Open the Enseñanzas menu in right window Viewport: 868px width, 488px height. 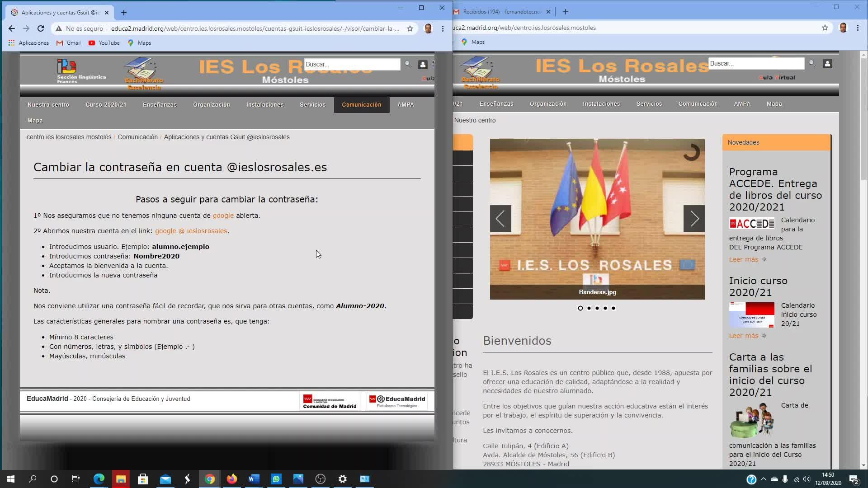pos(496,104)
